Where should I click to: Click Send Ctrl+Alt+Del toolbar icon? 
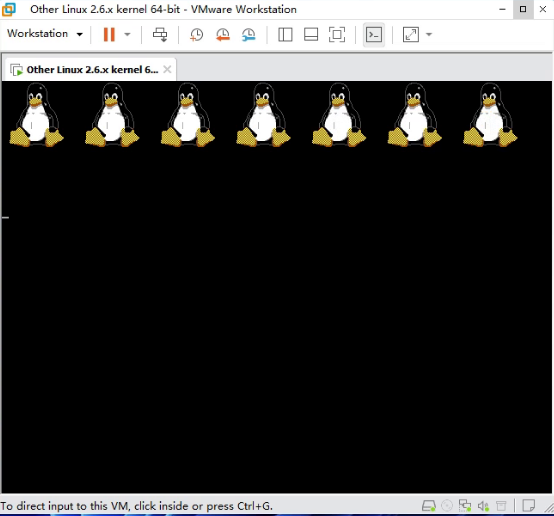(160, 34)
